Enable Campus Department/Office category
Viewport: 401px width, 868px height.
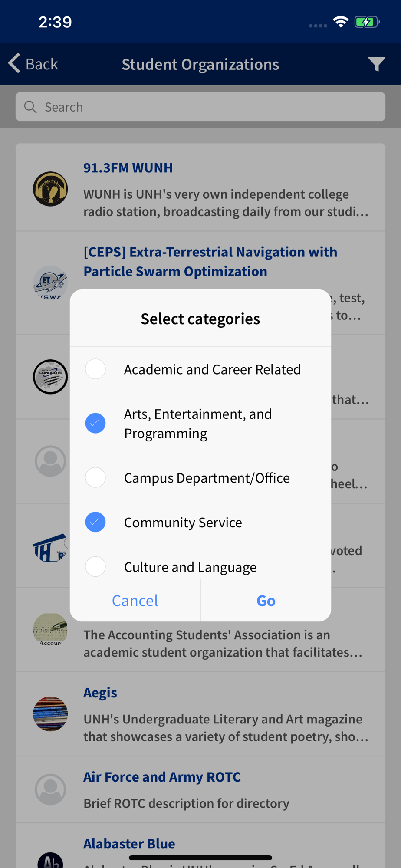point(95,478)
